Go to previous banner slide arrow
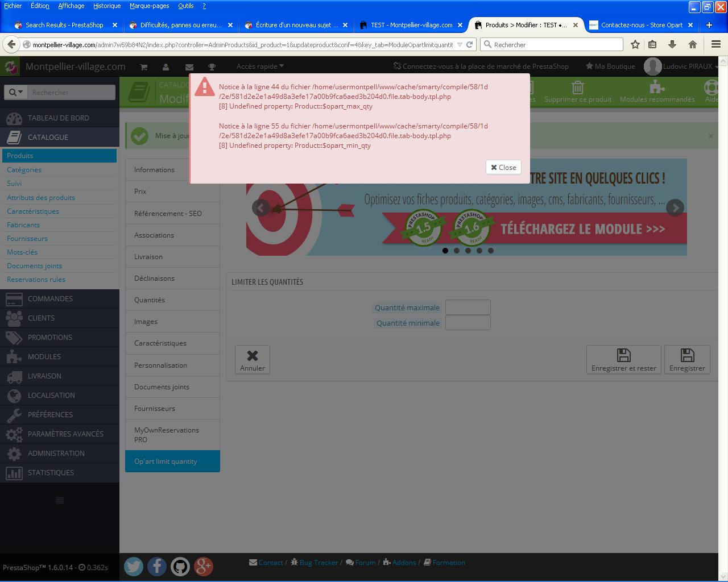The image size is (728, 582). pos(261,207)
